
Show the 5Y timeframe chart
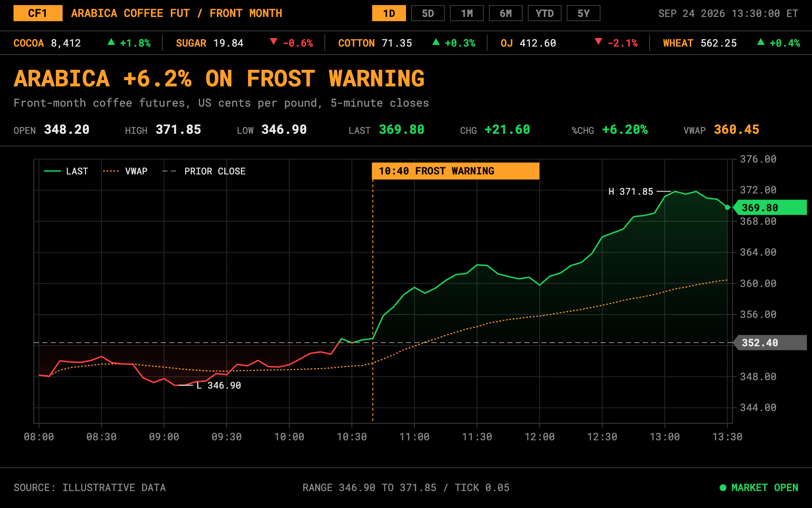click(x=583, y=14)
